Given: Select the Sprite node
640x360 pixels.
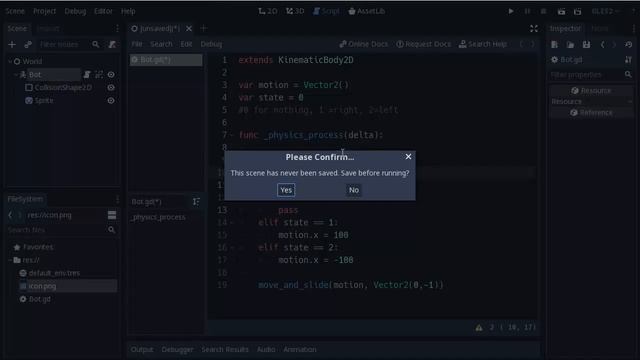Looking at the screenshot, I should tap(44, 100).
